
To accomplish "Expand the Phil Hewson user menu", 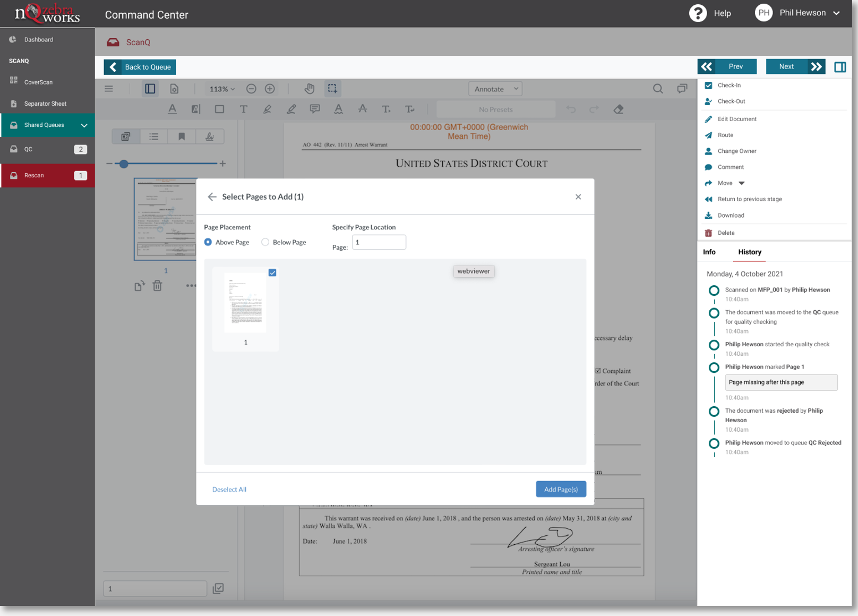I will [x=836, y=13].
